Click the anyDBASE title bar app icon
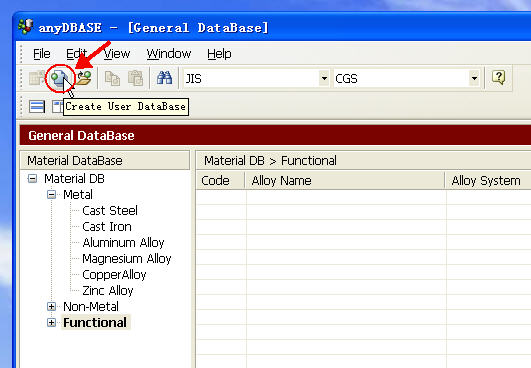This screenshot has height=368, width=531. click(x=26, y=27)
